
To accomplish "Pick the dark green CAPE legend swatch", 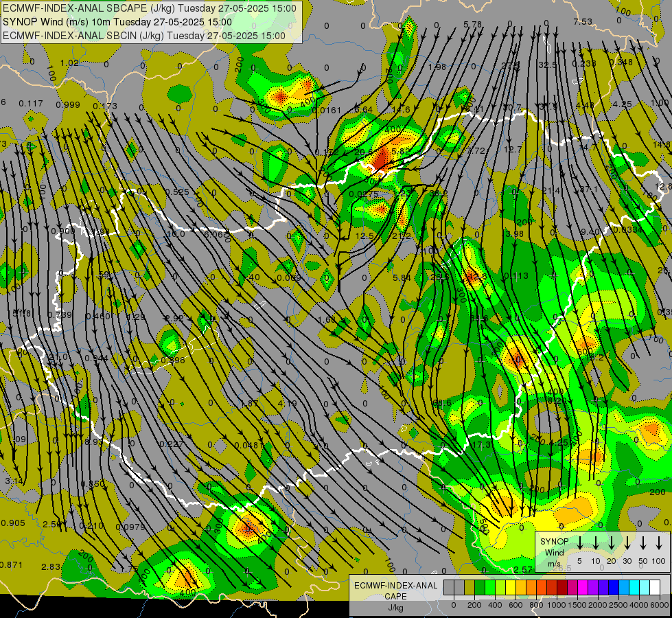I will point(480,587).
